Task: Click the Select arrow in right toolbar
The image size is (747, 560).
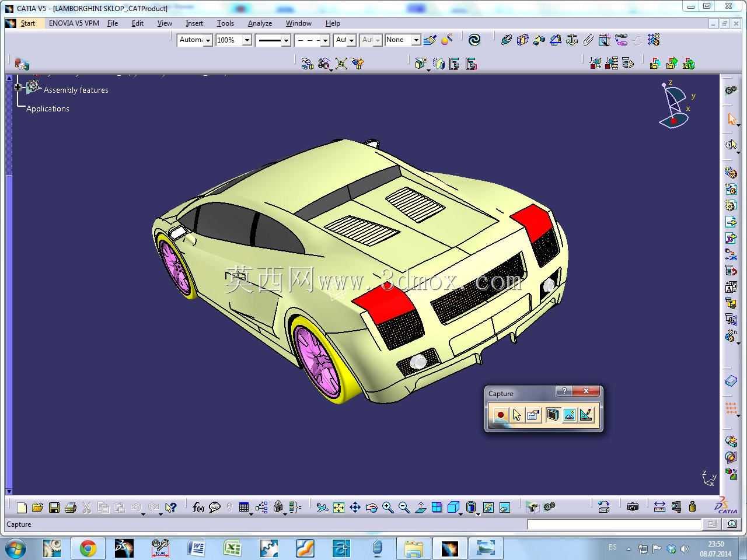Action: [x=731, y=119]
